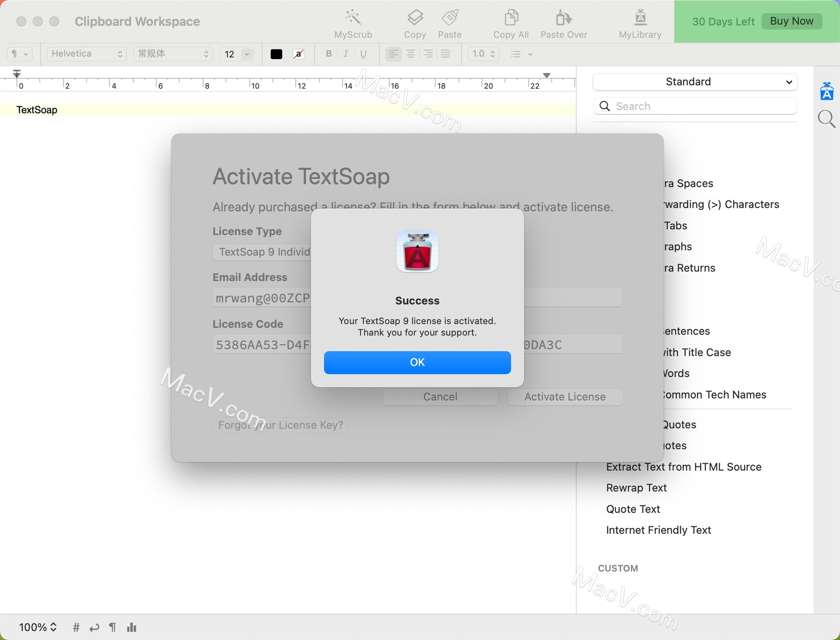Open the text background color swatch

pos(298,54)
